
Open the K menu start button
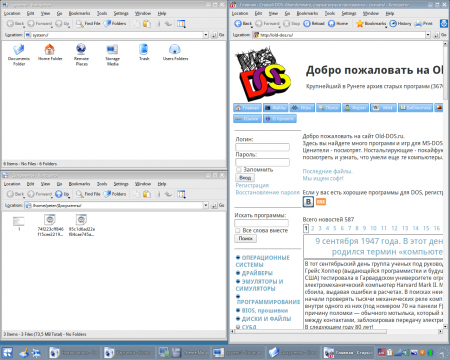point(7,353)
